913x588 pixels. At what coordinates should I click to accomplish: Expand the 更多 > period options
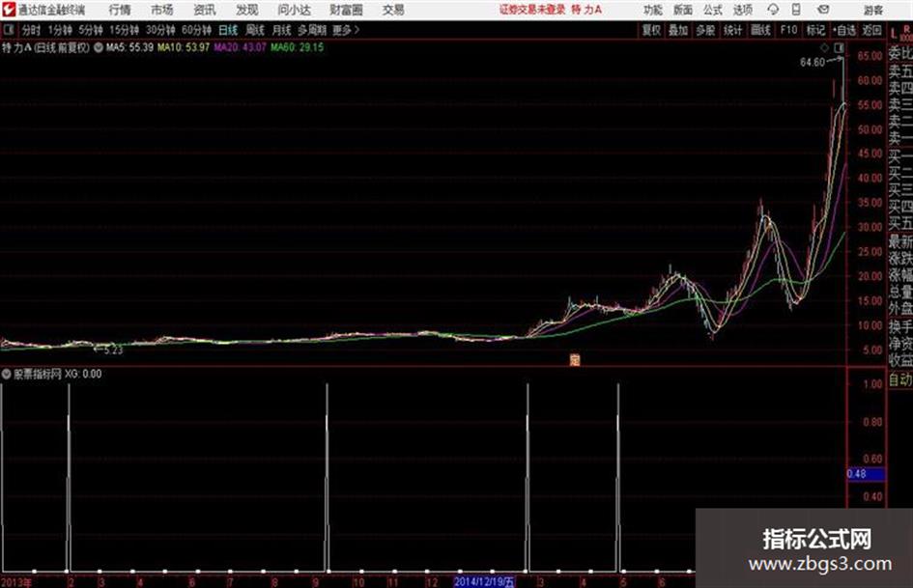pyautogui.click(x=346, y=30)
